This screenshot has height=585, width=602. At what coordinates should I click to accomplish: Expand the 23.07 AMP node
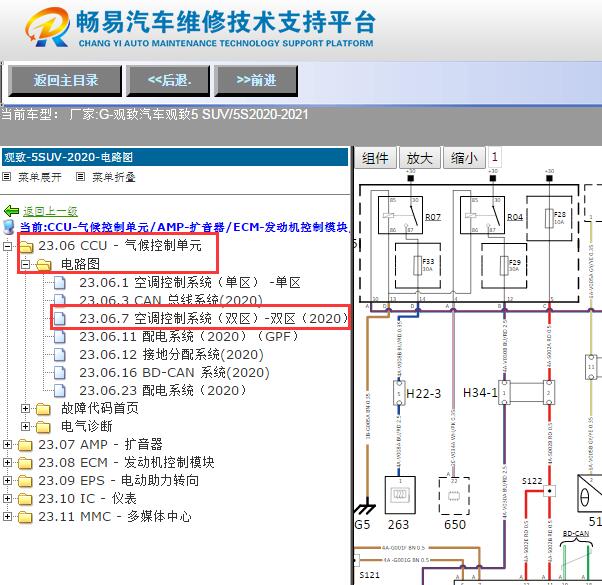coord(7,445)
